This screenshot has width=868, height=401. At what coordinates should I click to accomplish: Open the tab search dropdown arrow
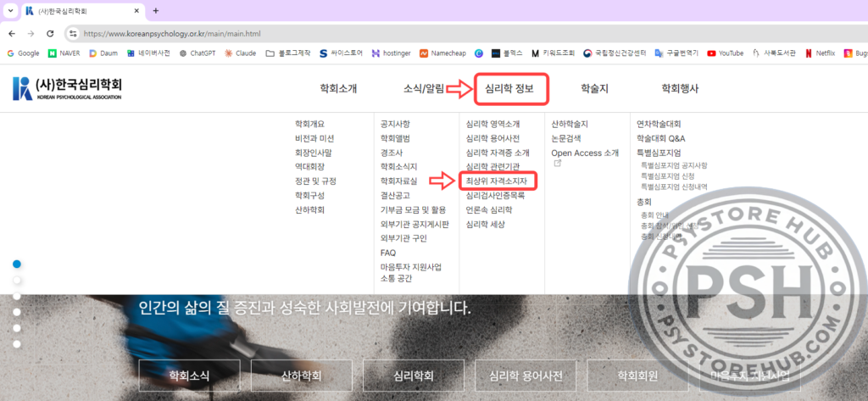(10, 10)
